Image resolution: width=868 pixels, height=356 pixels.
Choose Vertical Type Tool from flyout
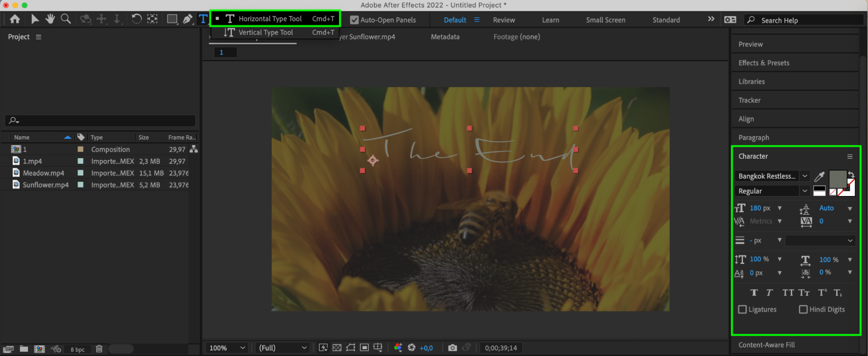coord(265,33)
